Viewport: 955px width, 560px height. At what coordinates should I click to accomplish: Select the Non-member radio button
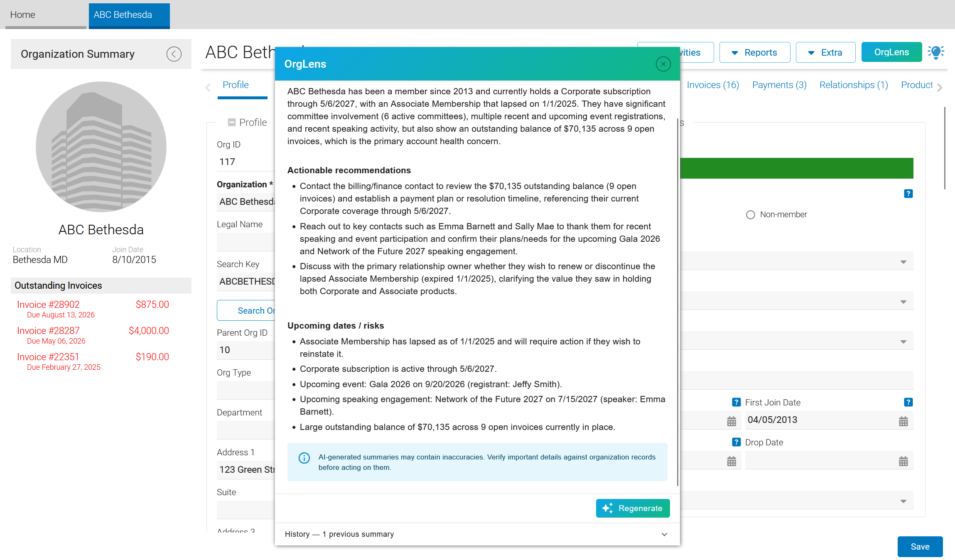pyautogui.click(x=750, y=215)
